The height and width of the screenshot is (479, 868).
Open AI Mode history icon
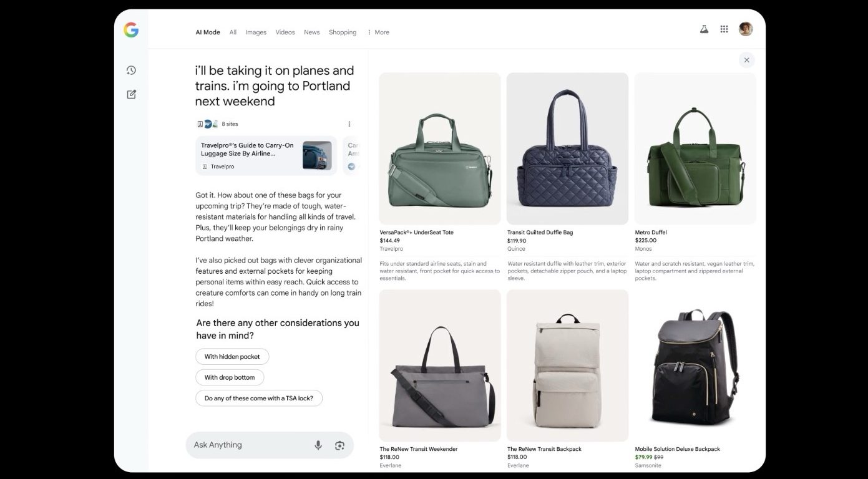tap(131, 70)
